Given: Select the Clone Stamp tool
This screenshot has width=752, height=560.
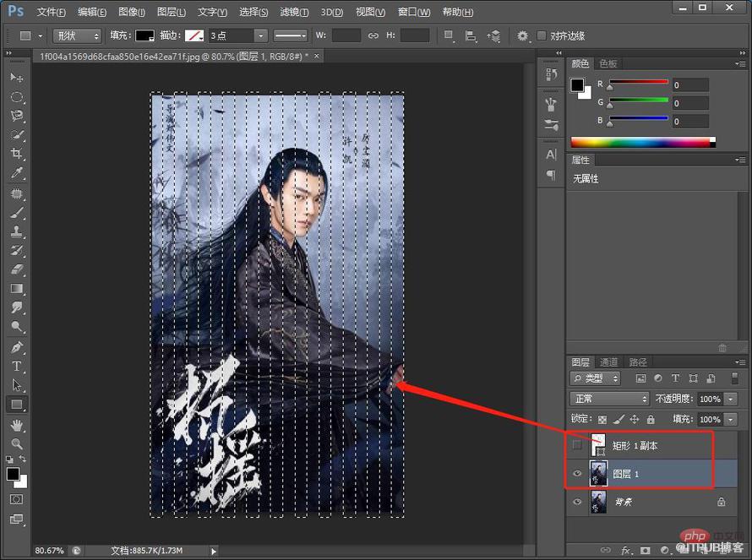Looking at the screenshot, I should 16,231.
